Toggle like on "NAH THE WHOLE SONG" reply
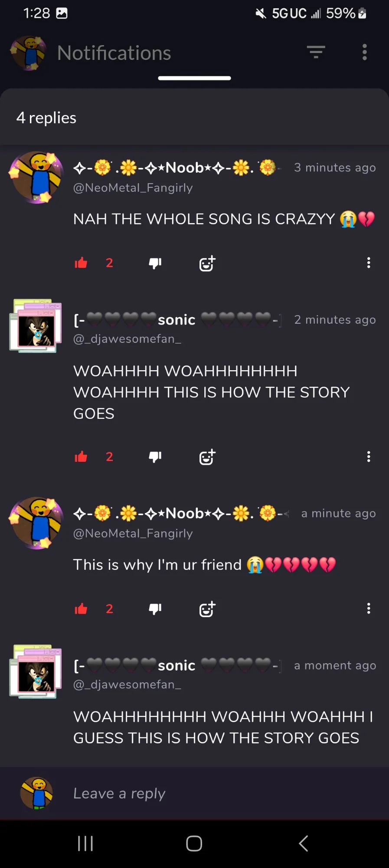 click(81, 263)
